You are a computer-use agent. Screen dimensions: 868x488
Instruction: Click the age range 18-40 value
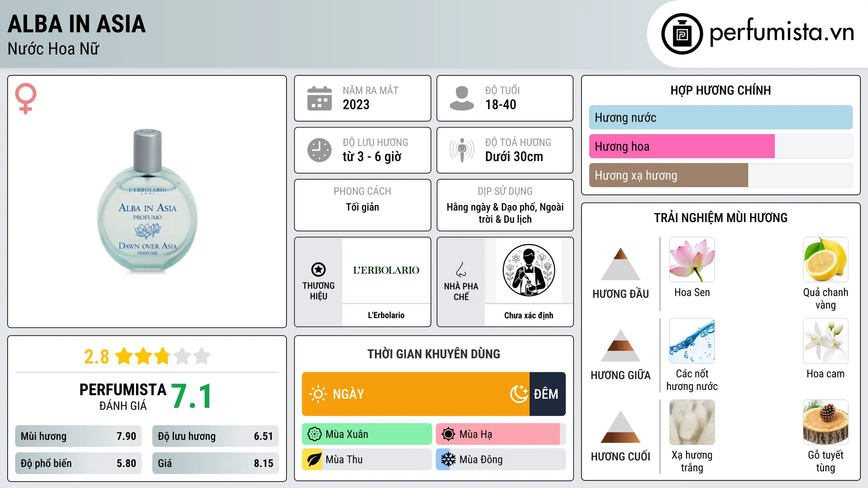501,105
